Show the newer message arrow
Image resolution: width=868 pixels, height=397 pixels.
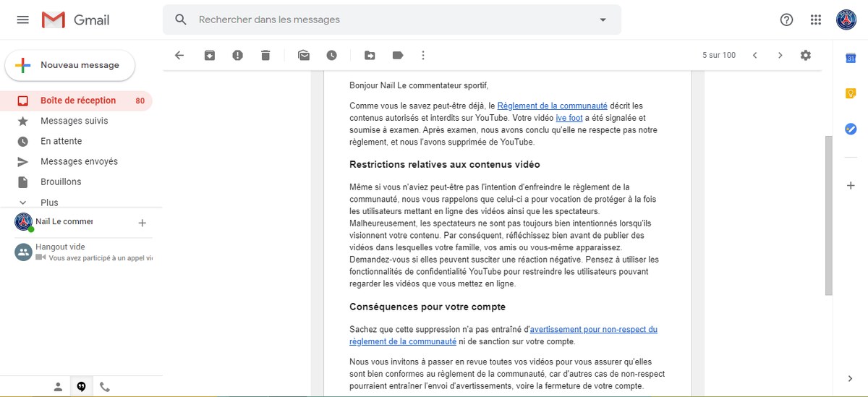point(754,55)
